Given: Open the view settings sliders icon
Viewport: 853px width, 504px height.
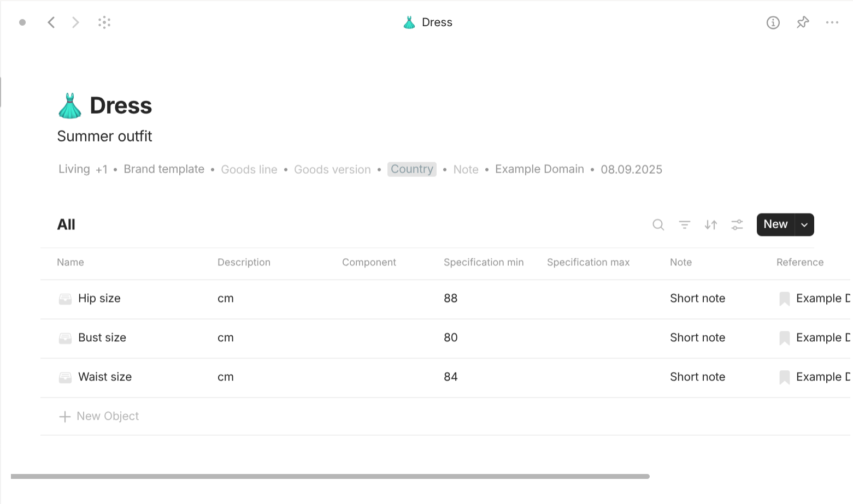Looking at the screenshot, I should (737, 224).
